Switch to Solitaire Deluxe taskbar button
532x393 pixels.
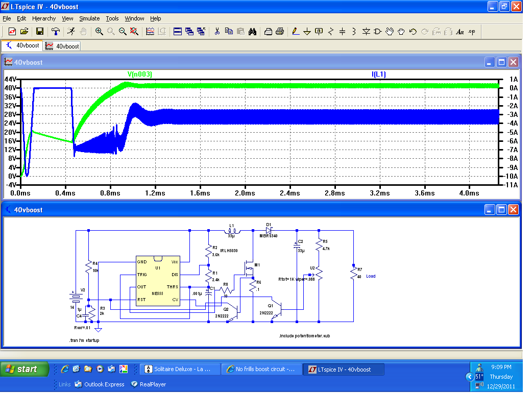coord(180,369)
